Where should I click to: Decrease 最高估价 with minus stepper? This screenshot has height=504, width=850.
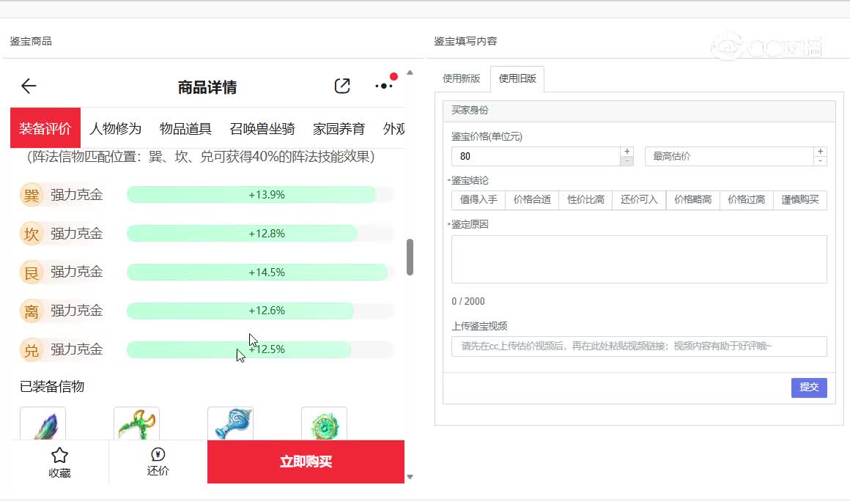click(820, 161)
